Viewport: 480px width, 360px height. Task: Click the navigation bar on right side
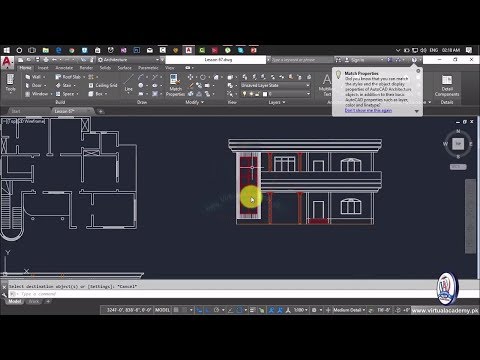(470, 216)
